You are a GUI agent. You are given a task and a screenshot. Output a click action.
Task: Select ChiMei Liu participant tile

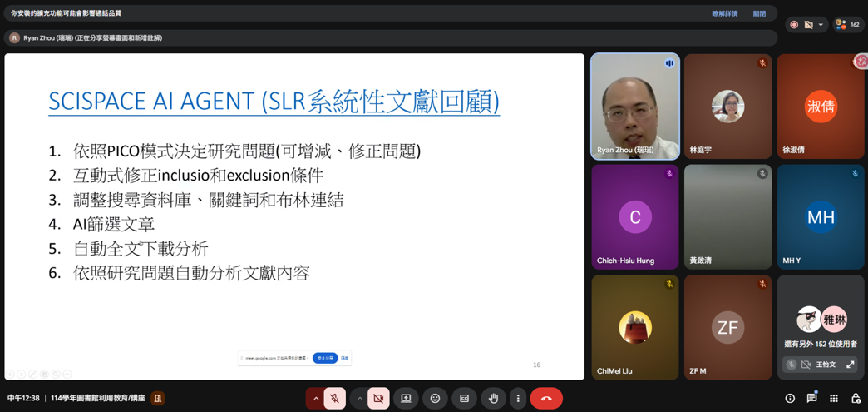click(635, 327)
